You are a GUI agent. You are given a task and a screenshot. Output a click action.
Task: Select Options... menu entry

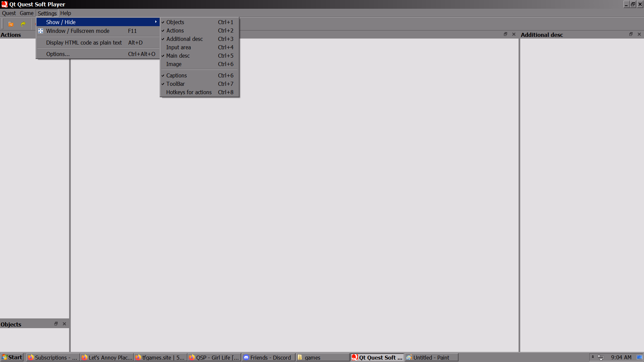(x=58, y=54)
